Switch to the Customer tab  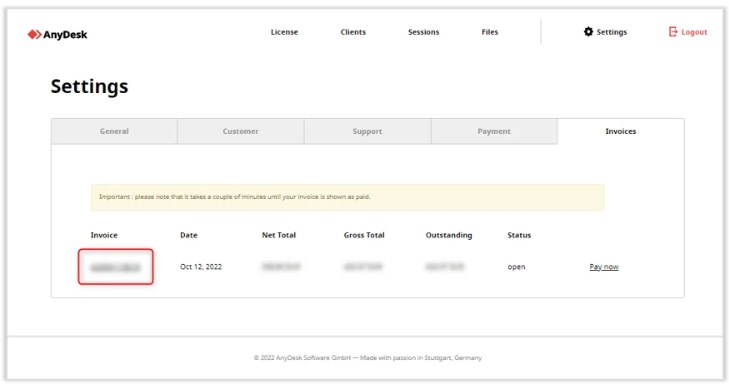[241, 131]
